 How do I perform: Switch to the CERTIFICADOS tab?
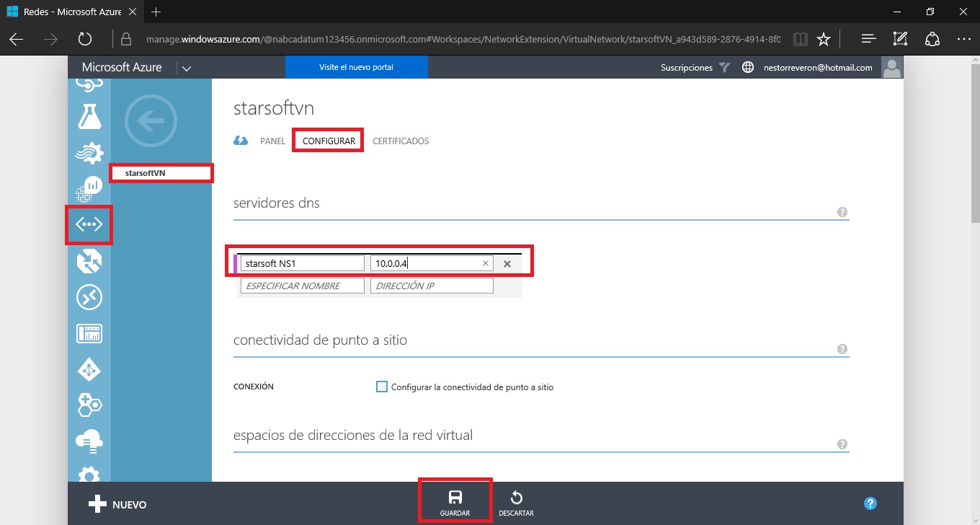401,141
